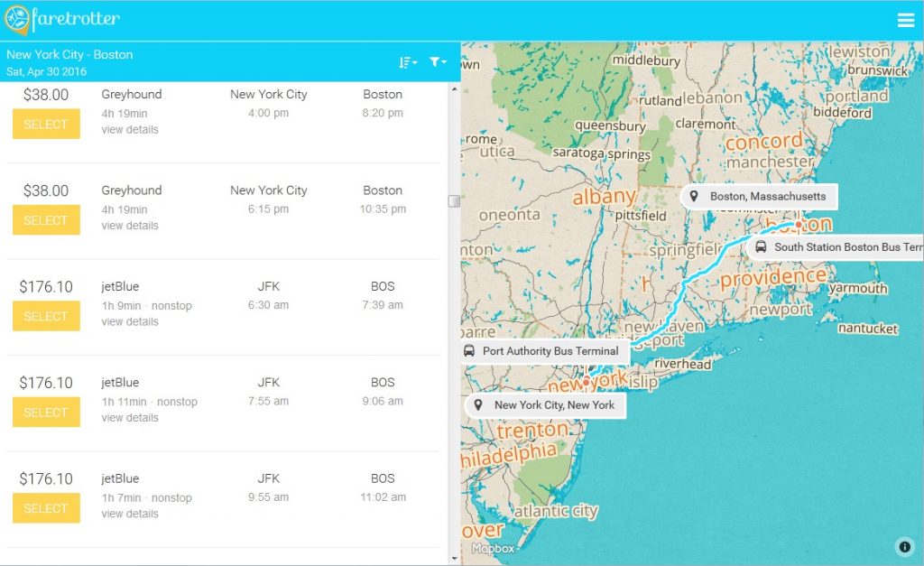Click the Boston, Massachusetts map label
The height and width of the screenshot is (566, 924).
768,196
